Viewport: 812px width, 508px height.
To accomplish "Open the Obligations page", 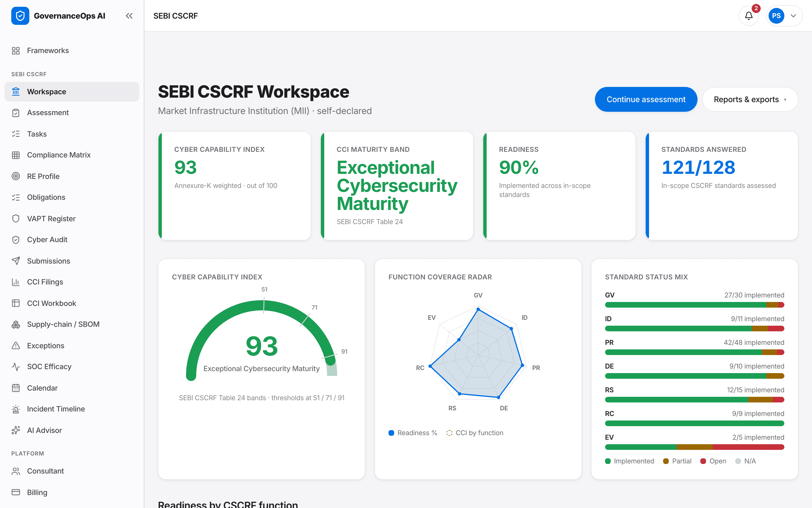I will pyautogui.click(x=72, y=197).
